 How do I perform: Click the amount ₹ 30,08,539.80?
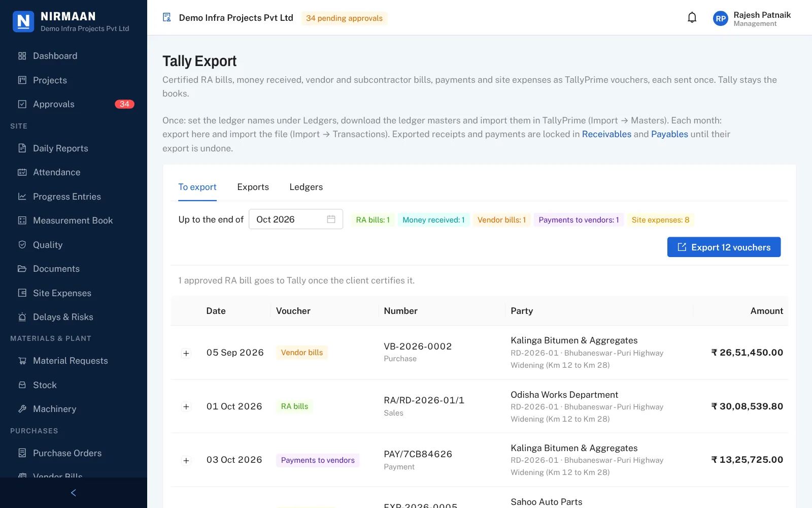click(x=747, y=406)
